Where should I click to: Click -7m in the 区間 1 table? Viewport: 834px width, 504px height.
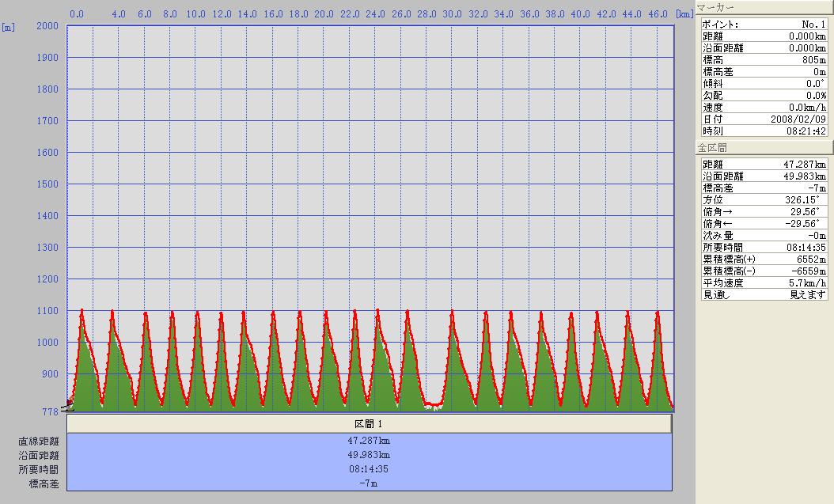pos(368,483)
